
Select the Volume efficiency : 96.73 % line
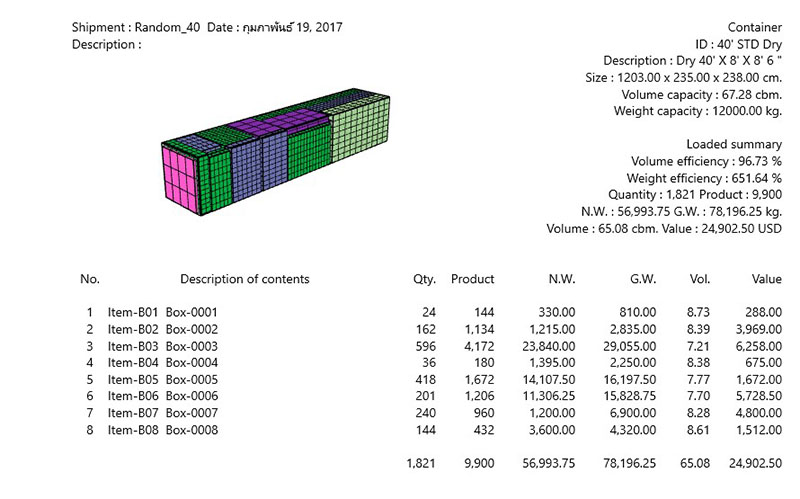pyautogui.click(x=706, y=161)
